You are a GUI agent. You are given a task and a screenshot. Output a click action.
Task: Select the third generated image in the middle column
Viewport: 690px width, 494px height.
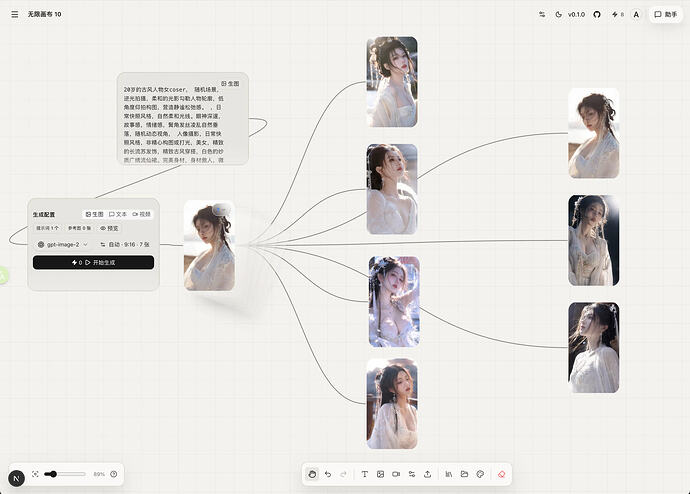point(394,302)
